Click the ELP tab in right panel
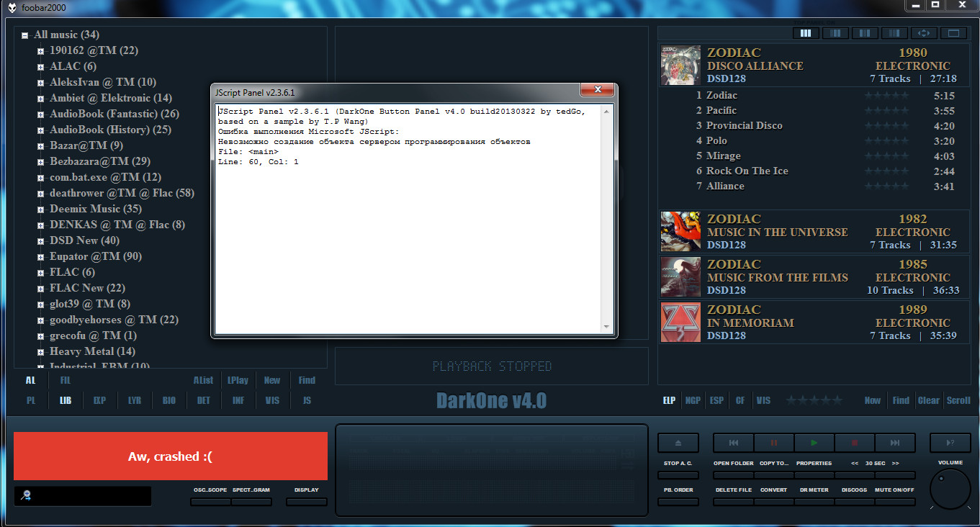The width and height of the screenshot is (980, 527). [x=669, y=400]
